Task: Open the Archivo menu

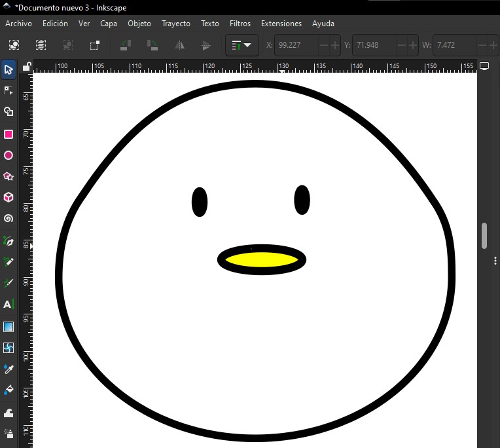Action: 18,24
